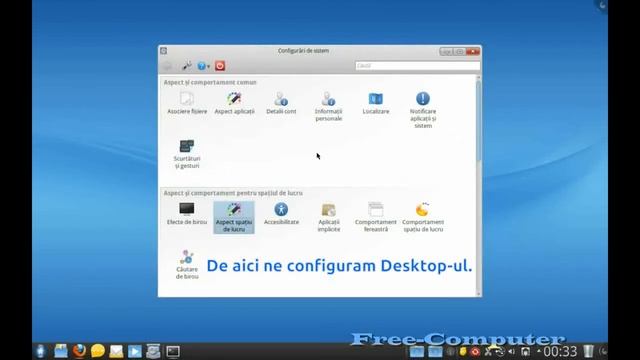Open Asociere fișiere settings

pyautogui.click(x=187, y=103)
